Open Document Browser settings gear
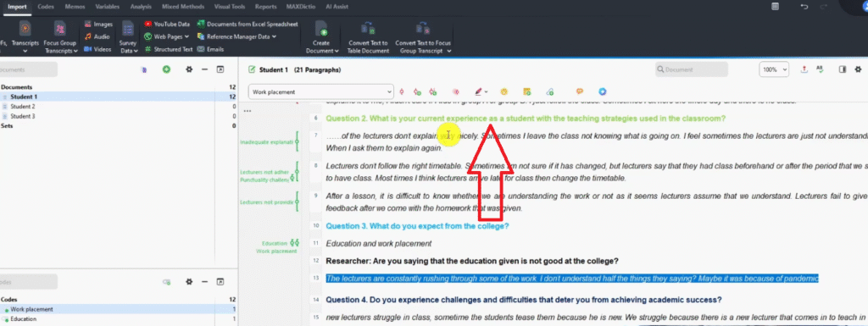The width and height of the screenshot is (868, 326). point(858,69)
